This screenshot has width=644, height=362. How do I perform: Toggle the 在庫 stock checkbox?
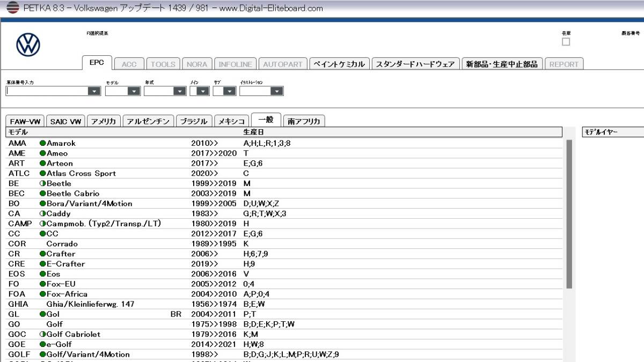click(x=566, y=42)
